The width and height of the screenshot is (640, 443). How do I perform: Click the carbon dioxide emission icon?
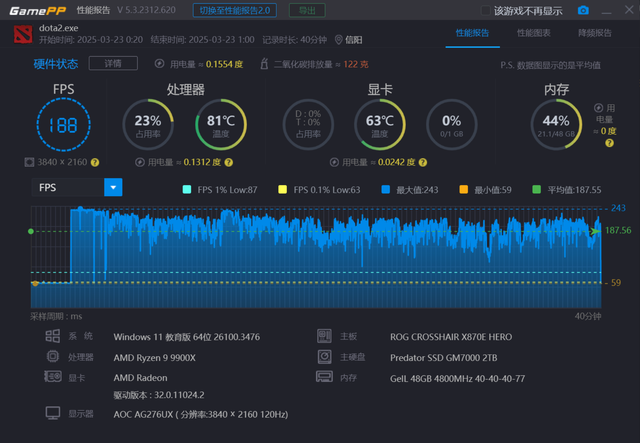264,64
